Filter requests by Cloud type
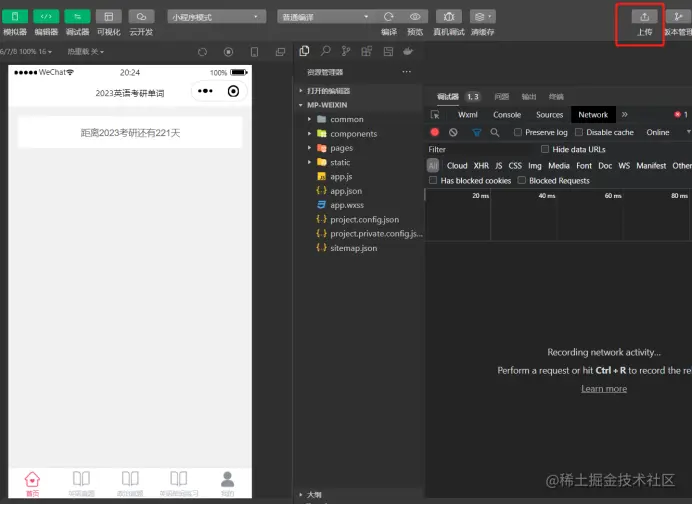692x505 pixels. tap(457, 166)
